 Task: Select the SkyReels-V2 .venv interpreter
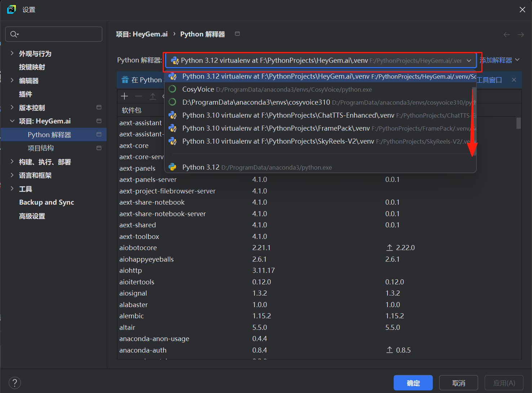tap(320, 141)
